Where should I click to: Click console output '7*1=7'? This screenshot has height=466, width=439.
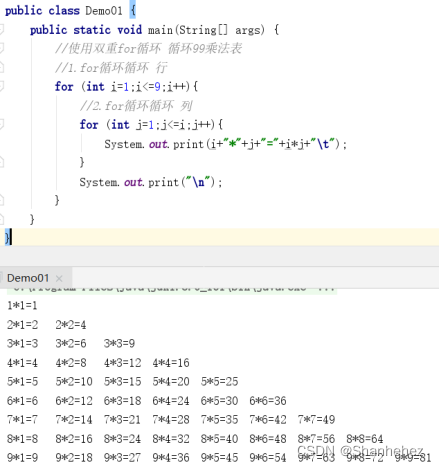(22, 419)
